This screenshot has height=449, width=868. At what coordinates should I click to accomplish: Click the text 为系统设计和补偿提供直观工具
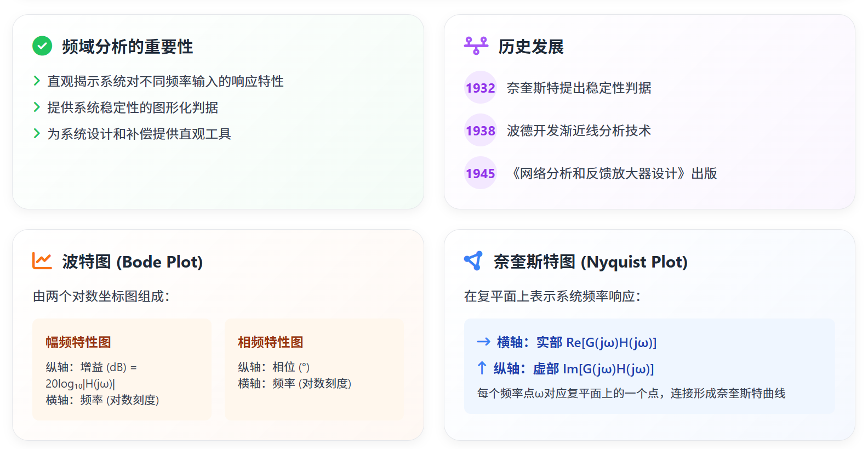click(x=139, y=134)
